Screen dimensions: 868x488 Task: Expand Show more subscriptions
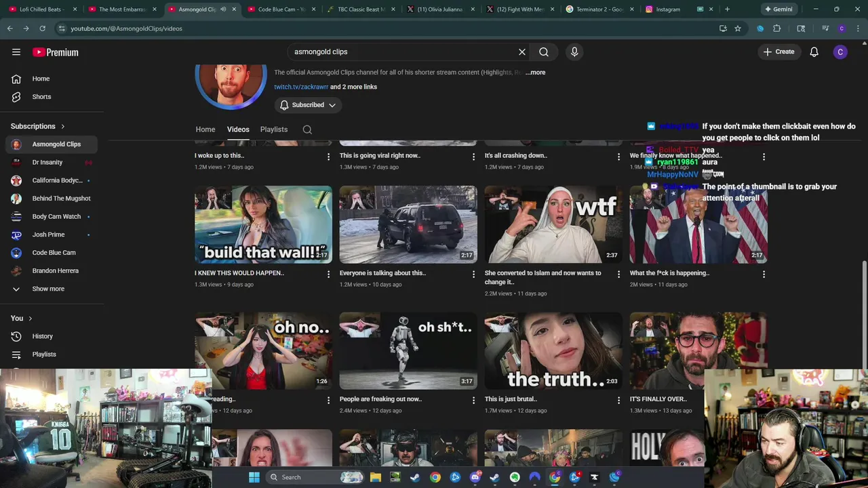[x=51, y=289]
